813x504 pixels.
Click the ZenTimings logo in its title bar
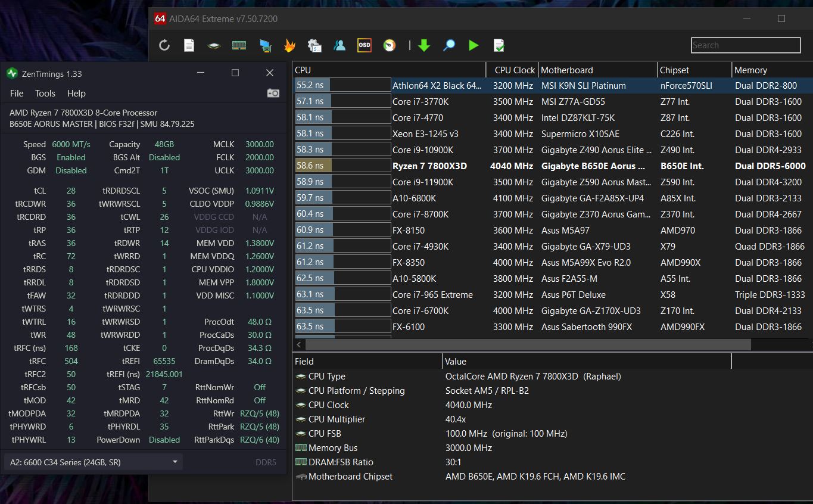[x=12, y=73]
